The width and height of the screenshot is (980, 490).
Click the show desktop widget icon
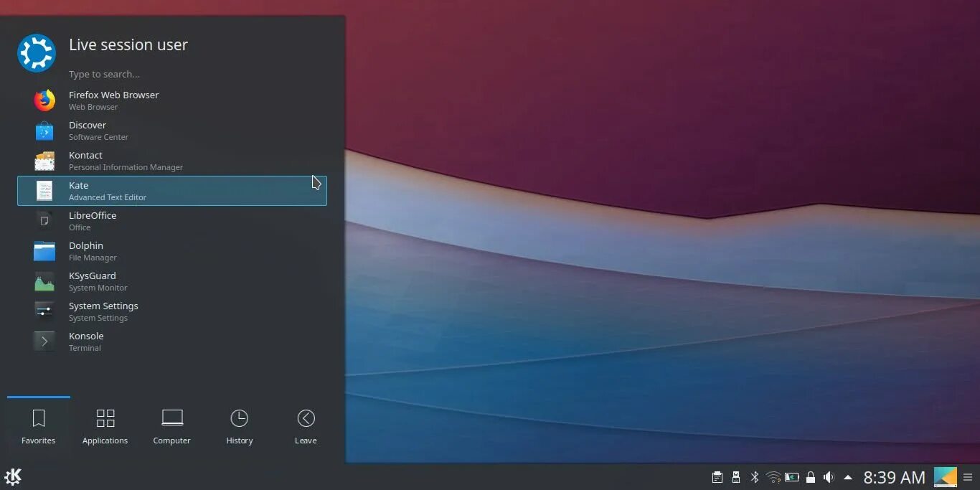[946, 477]
